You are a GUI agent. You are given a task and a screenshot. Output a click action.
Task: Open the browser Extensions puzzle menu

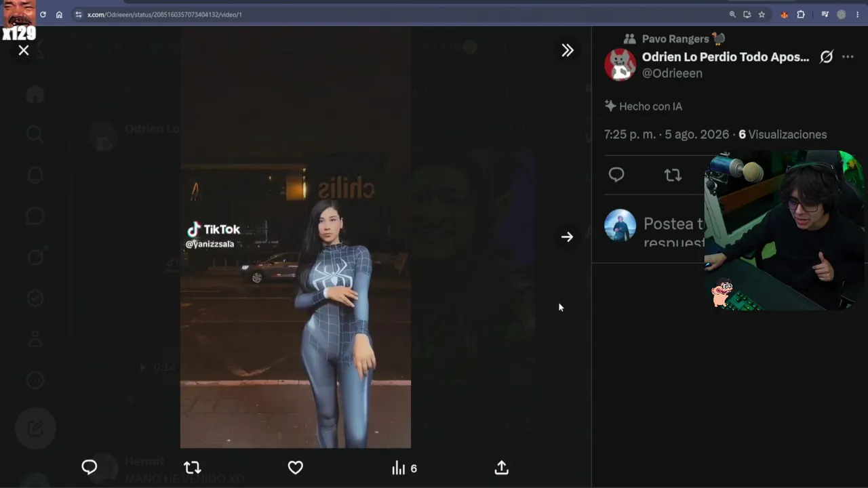801,14
